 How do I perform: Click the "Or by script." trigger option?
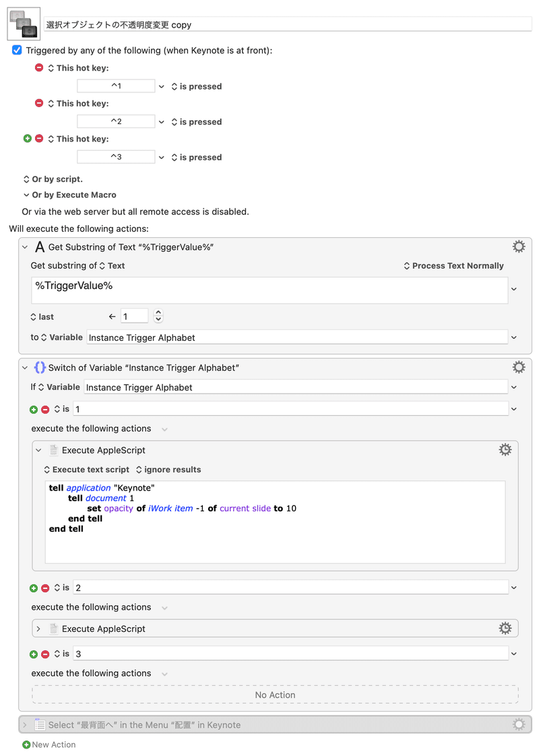click(x=53, y=179)
